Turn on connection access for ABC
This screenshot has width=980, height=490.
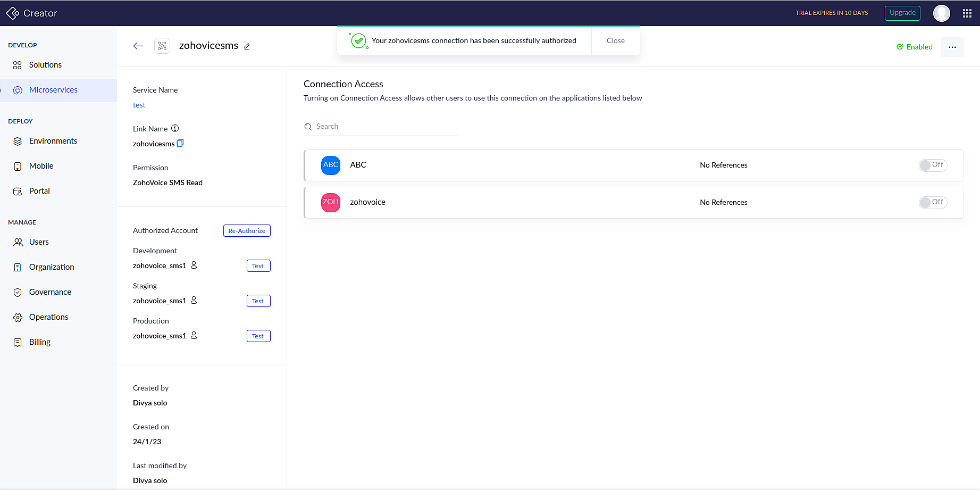tap(933, 165)
